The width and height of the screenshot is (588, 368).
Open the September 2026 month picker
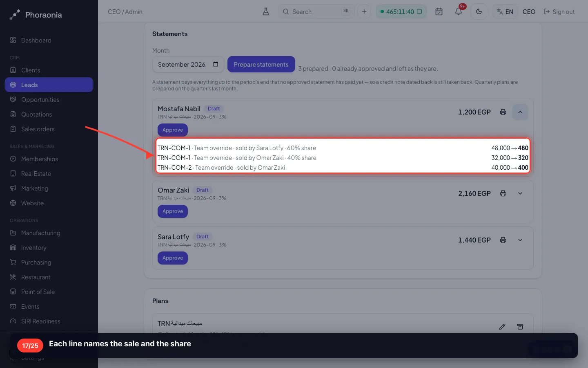[x=188, y=64]
